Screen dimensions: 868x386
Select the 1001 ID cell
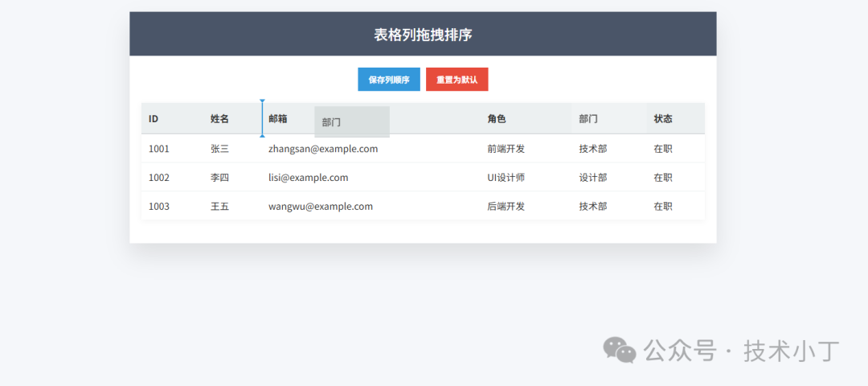pyautogui.click(x=159, y=149)
